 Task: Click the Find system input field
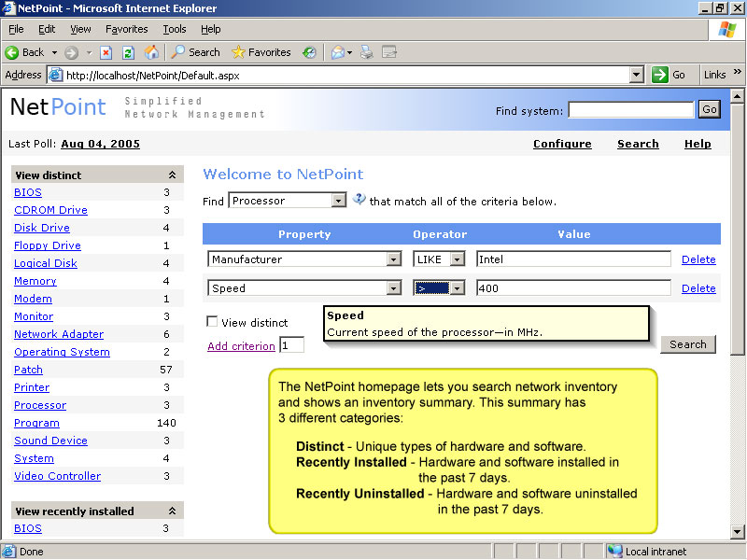click(631, 109)
